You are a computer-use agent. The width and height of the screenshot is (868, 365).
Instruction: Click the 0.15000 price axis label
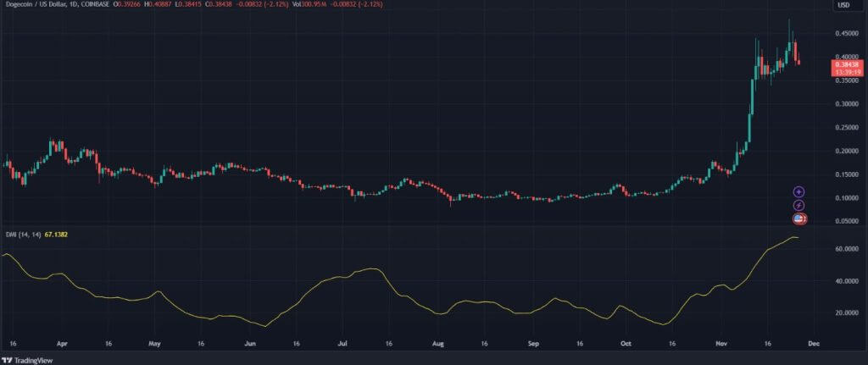(x=847, y=174)
